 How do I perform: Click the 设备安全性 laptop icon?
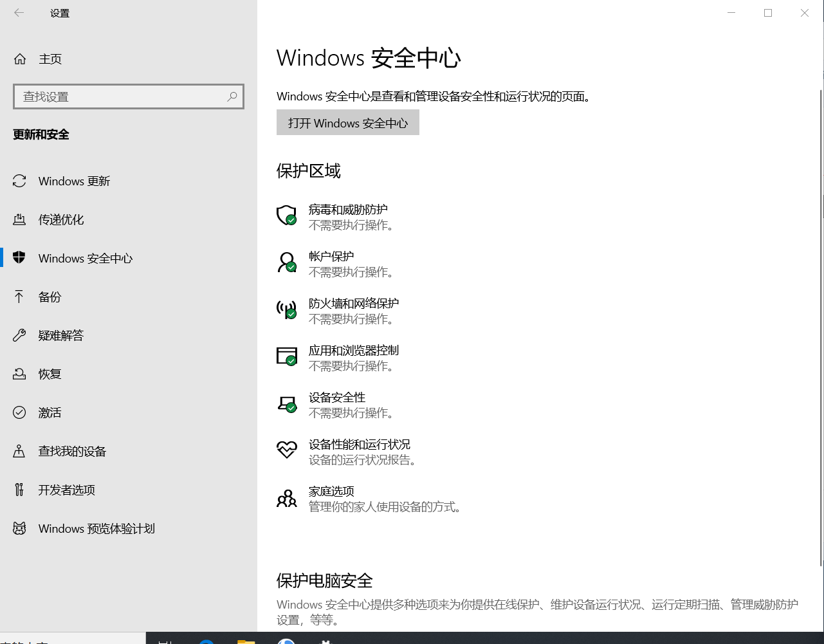tap(286, 403)
